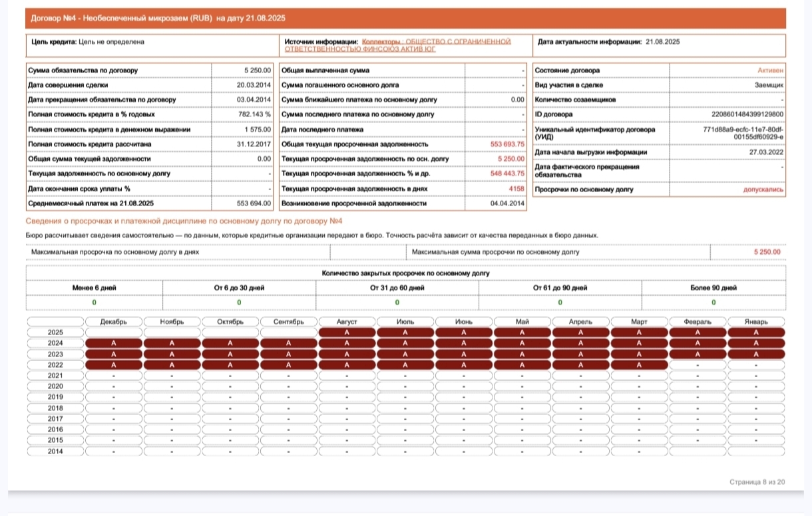This screenshot has width=812, height=516.
Task: Click the overdue start date 04.04.2014
Action: (x=508, y=203)
